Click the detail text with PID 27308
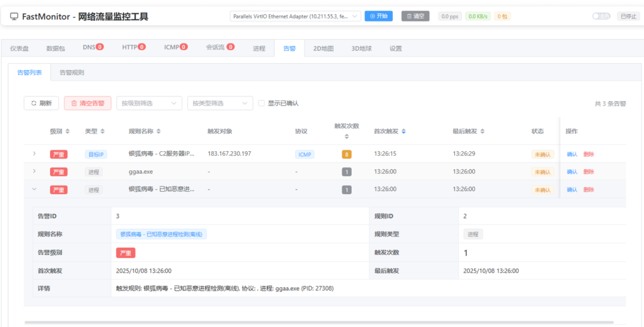The height and width of the screenshot is (327, 644). point(225,288)
